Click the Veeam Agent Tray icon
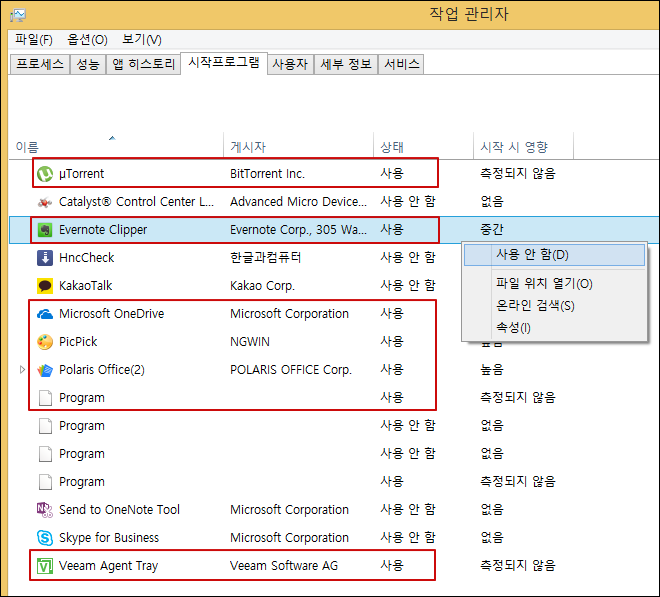 tap(45, 566)
